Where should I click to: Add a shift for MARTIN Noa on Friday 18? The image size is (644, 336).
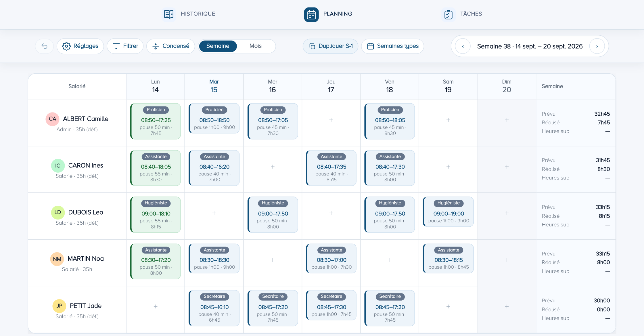390,260
